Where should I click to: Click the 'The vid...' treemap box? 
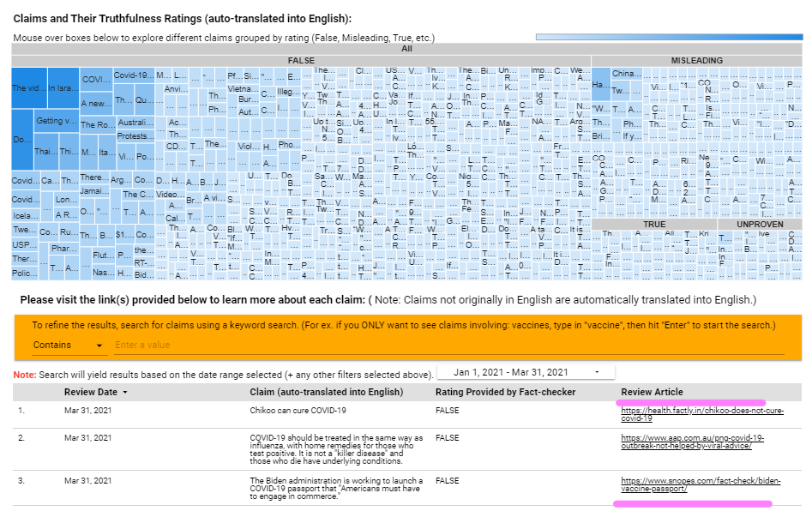point(29,87)
